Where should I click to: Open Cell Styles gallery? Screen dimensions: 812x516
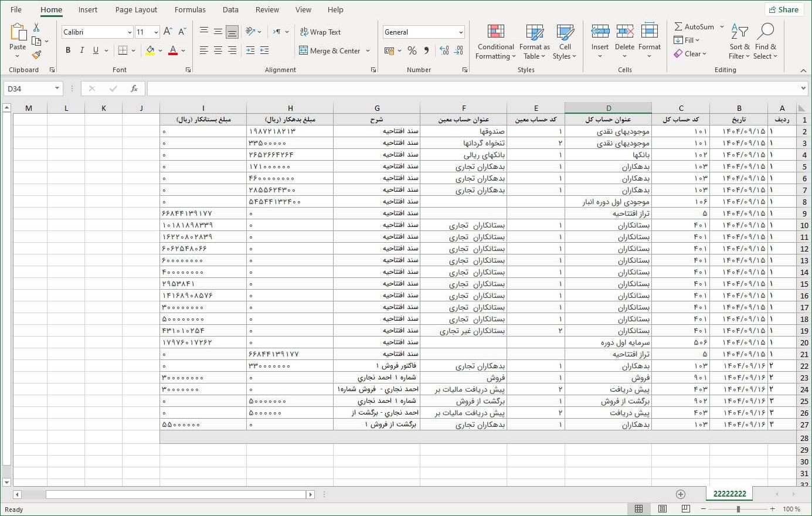tap(565, 42)
